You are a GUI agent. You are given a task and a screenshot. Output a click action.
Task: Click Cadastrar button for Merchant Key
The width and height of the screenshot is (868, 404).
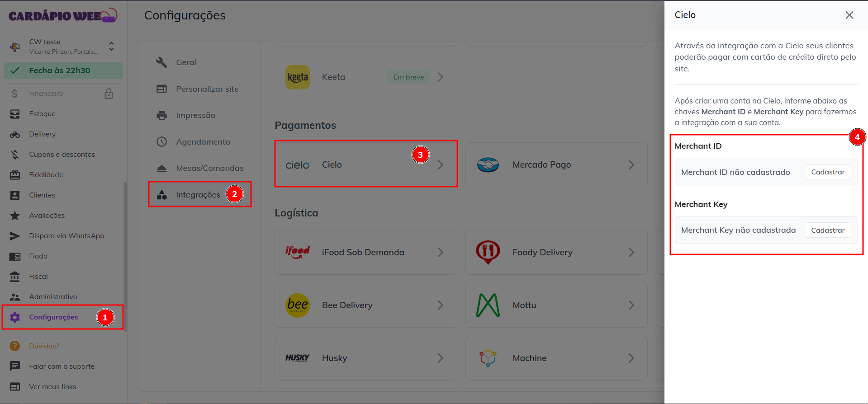tap(827, 230)
